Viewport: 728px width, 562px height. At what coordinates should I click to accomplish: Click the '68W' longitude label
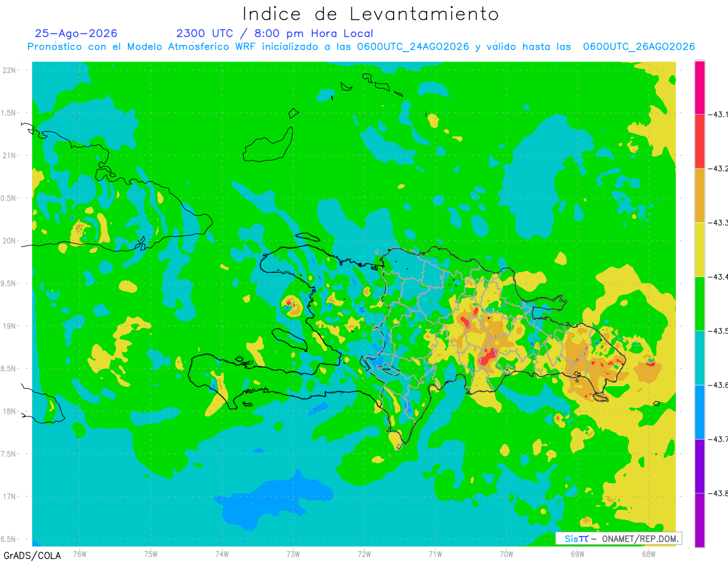coord(649,554)
